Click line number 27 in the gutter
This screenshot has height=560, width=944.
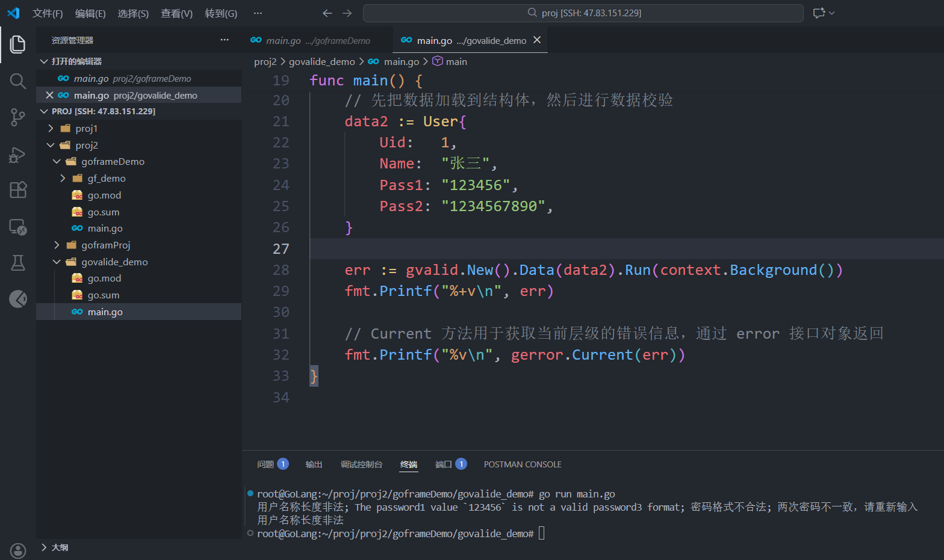coord(281,248)
